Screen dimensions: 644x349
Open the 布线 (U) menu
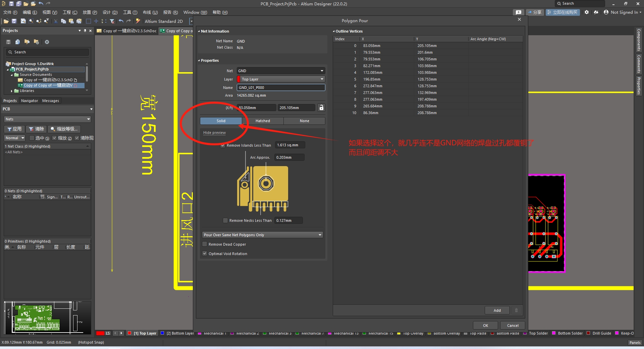tap(150, 12)
